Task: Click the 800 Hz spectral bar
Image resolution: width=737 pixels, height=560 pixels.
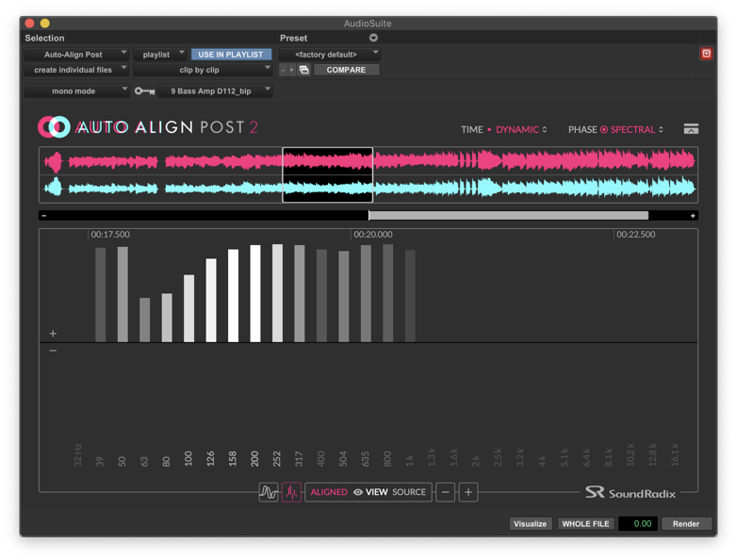Action: click(x=387, y=293)
